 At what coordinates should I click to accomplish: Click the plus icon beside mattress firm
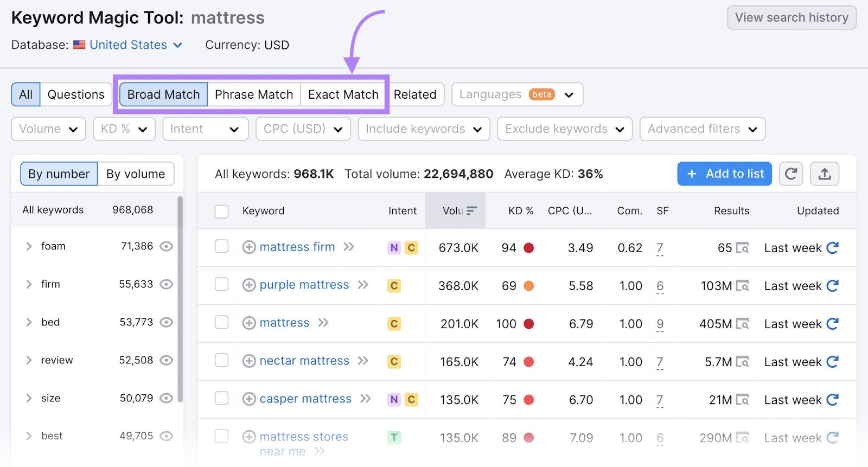pyautogui.click(x=249, y=247)
